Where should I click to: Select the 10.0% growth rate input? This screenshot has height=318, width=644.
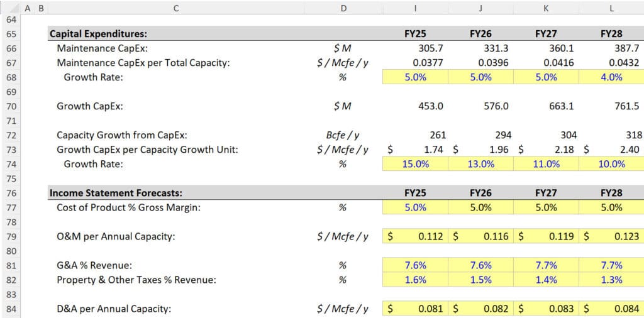pos(611,164)
